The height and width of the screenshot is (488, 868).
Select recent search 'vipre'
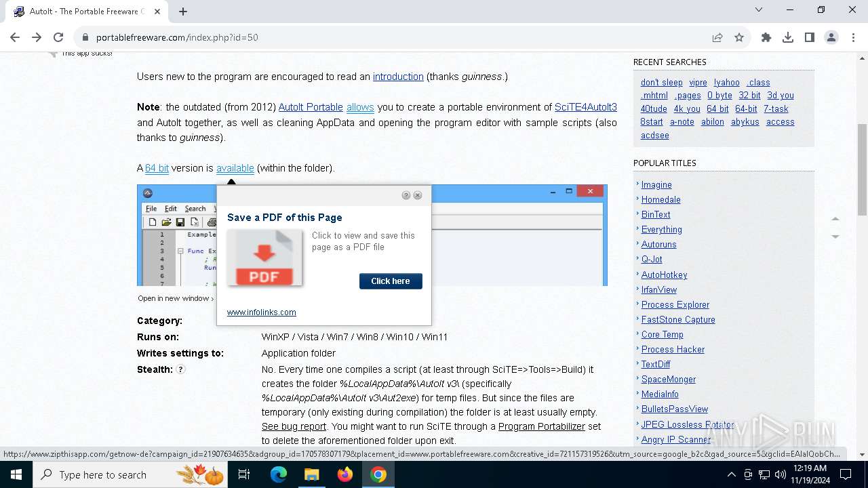[698, 83]
